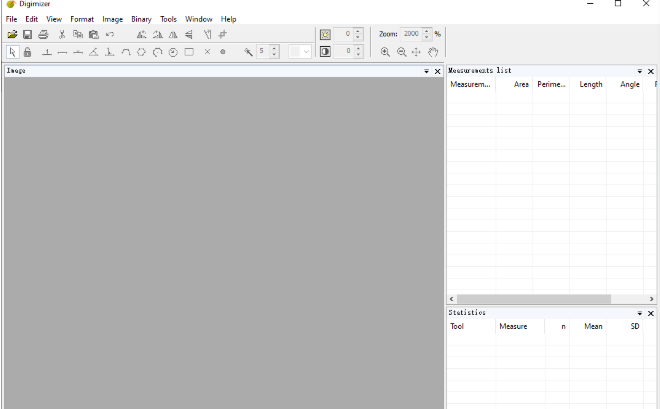Open the Image panel options dropdown

(426, 71)
